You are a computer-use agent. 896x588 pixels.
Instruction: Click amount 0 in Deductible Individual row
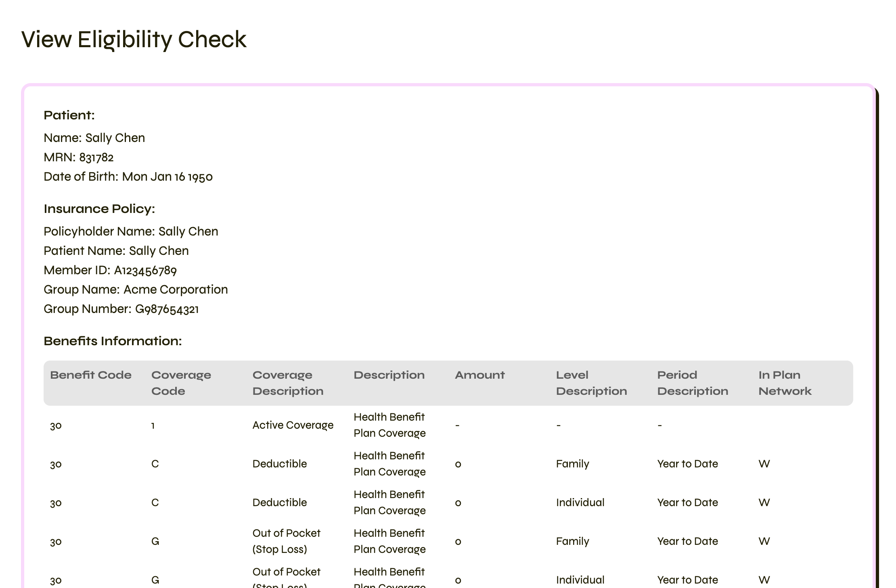(x=458, y=503)
